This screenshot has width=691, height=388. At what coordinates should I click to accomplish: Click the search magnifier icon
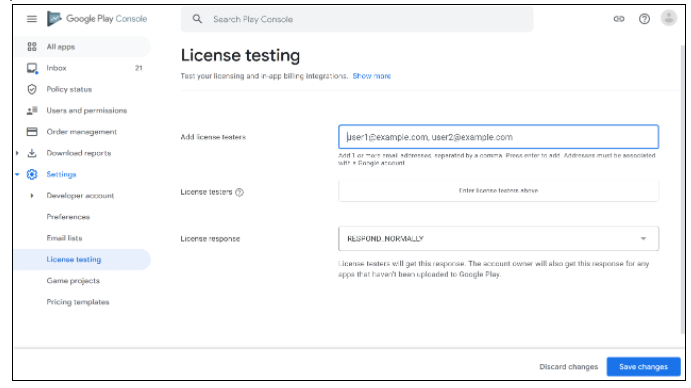pos(197,19)
